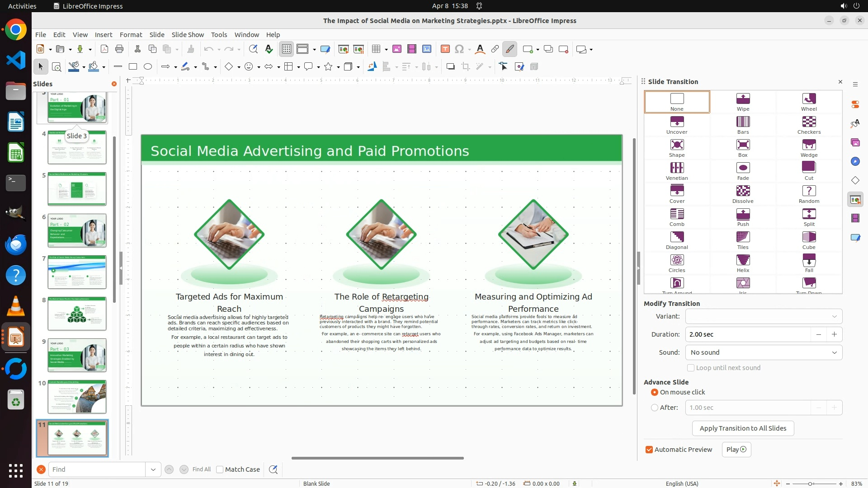
Task: Click the Display Grid toolbar icon
Action: pyautogui.click(x=287, y=49)
